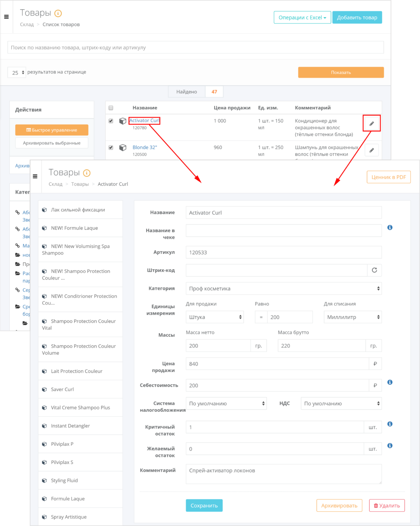Viewport: 420px width, 526px height.
Task: Uncheck the Activator Curl row checkbox
Action: point(111,121)
